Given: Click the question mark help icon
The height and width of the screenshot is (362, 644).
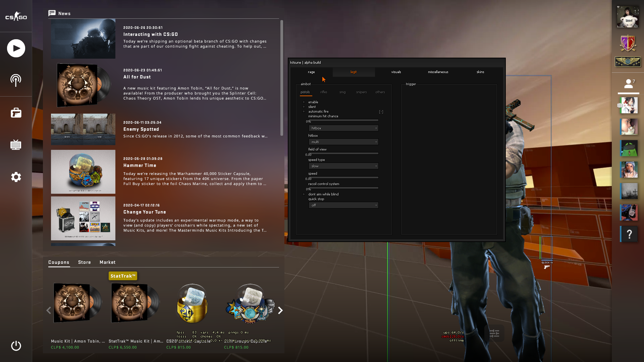Looking at the screenshot, I should 629,234.
